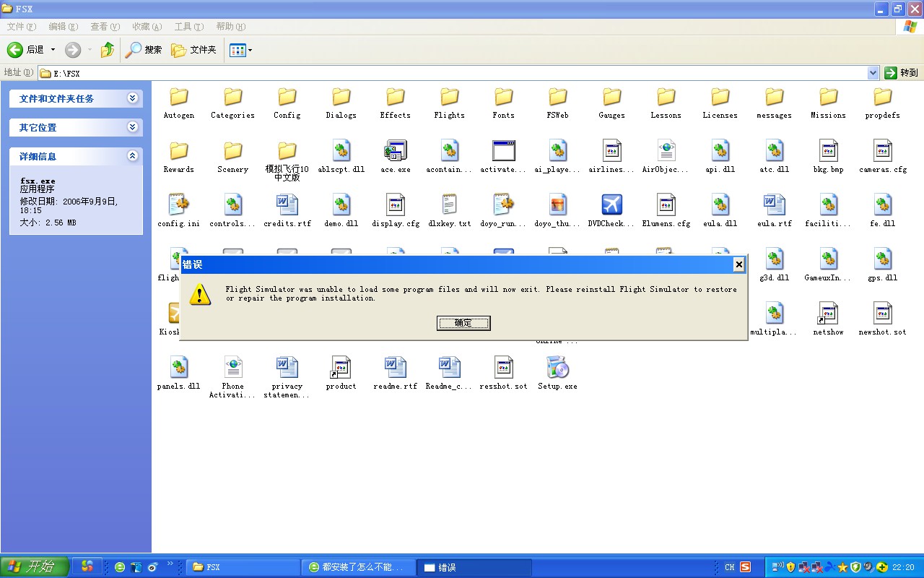
Task: Select the bkg.bmp image file
Action: 828,158
